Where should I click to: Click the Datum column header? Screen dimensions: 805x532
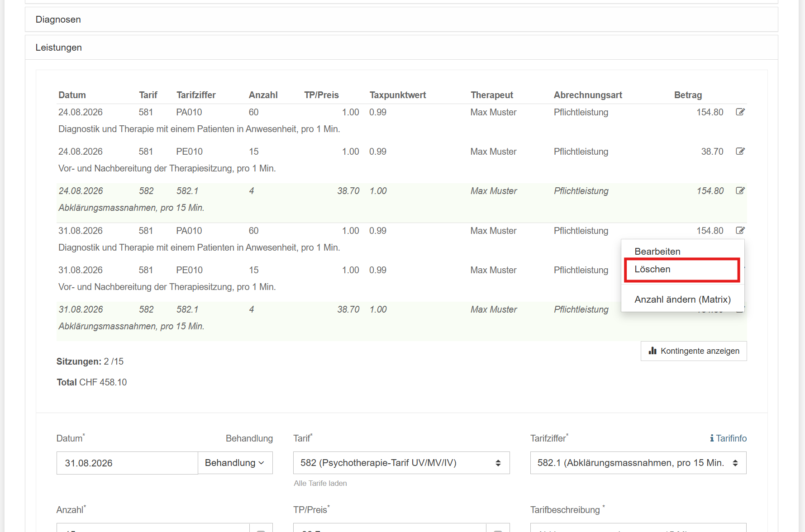coord(72,95)
